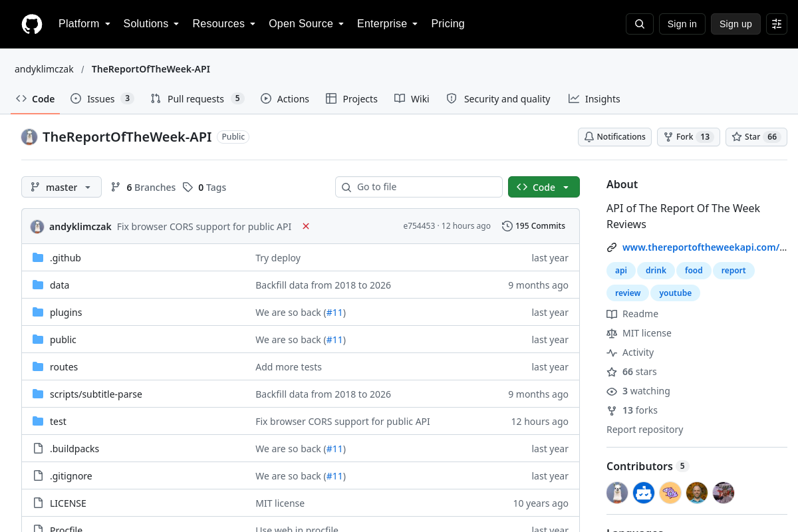Click the Pricing link

pyautogui.click(x=448, y=24)
